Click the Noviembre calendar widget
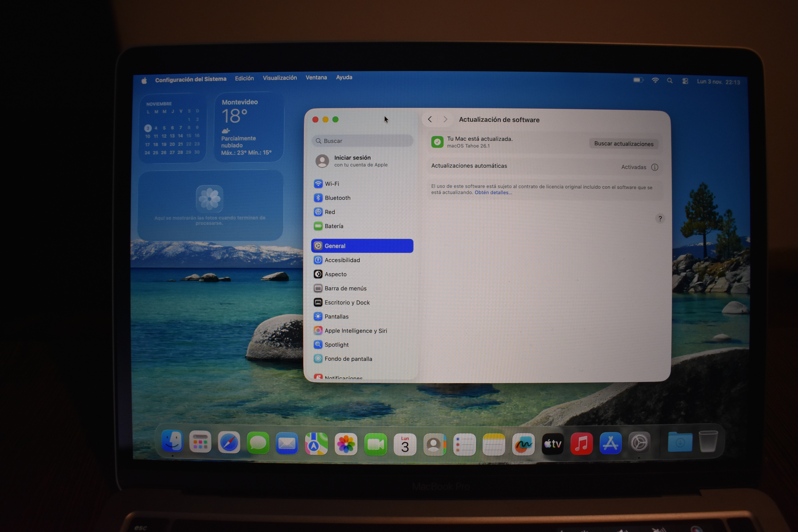Image resolution: width=798 pixels, height=532 pixels. [172, 128]
